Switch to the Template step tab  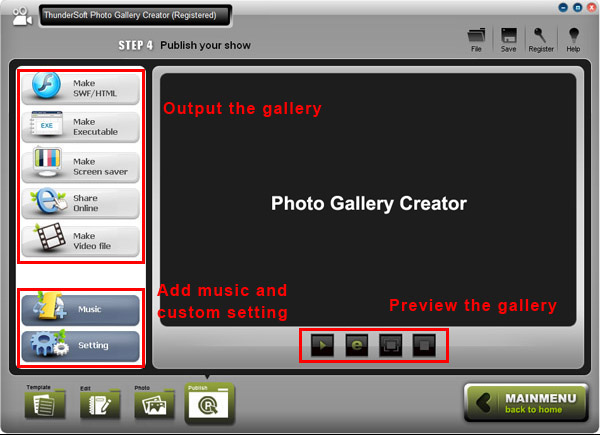45,402
